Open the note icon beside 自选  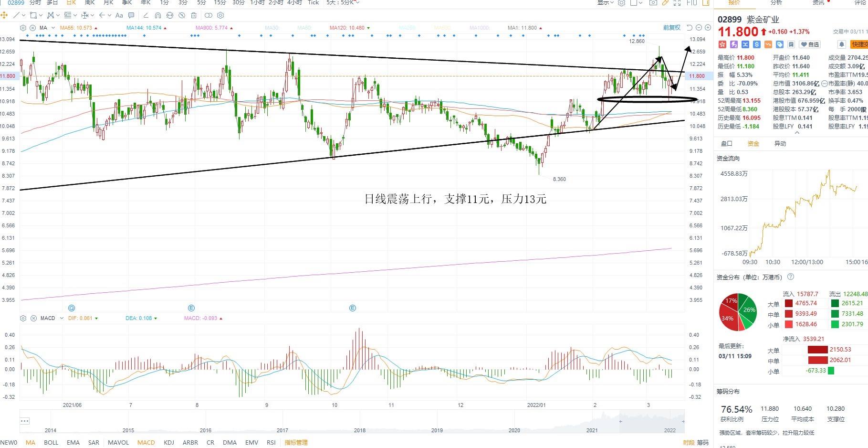(791, 44)
